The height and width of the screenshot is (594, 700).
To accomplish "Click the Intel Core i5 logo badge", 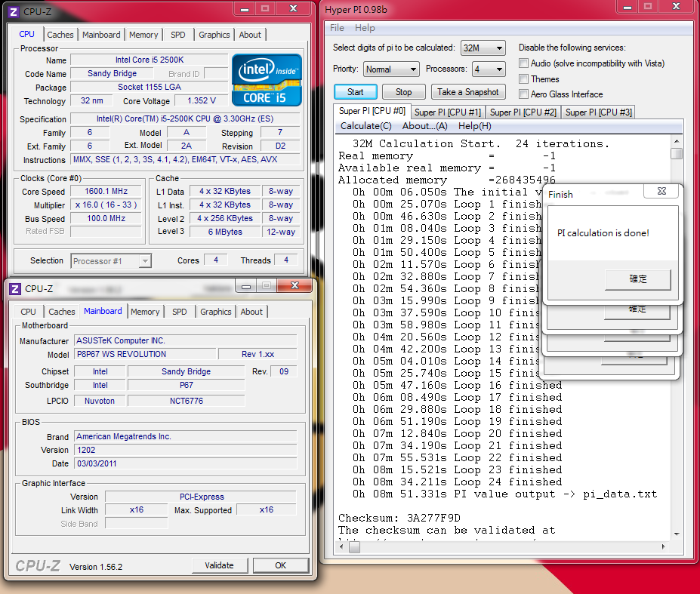I will [267, 80].
